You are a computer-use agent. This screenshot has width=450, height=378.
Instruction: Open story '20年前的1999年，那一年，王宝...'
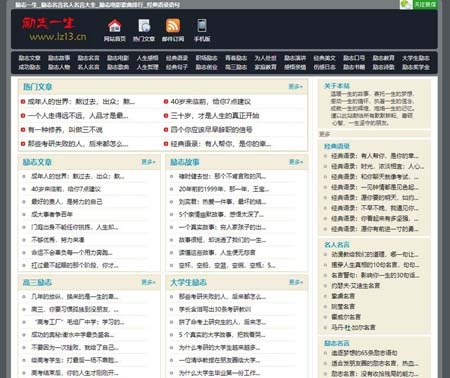point(224,189)
